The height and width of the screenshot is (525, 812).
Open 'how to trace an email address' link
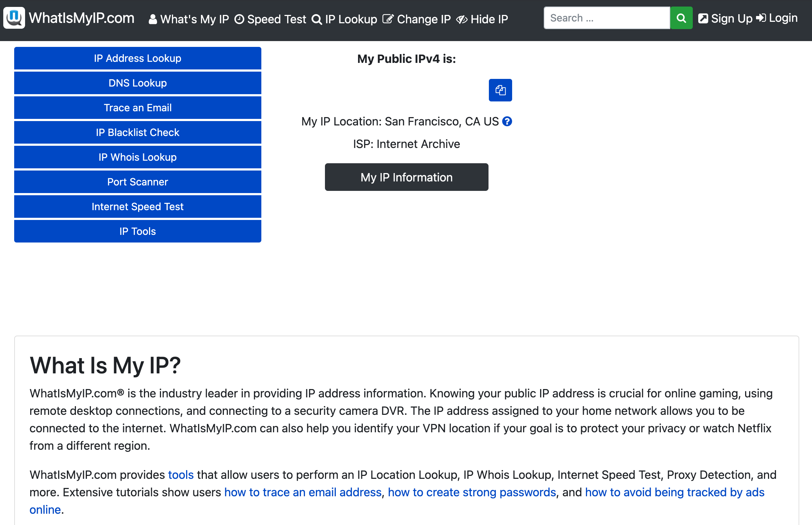click(x=303, y=492)
